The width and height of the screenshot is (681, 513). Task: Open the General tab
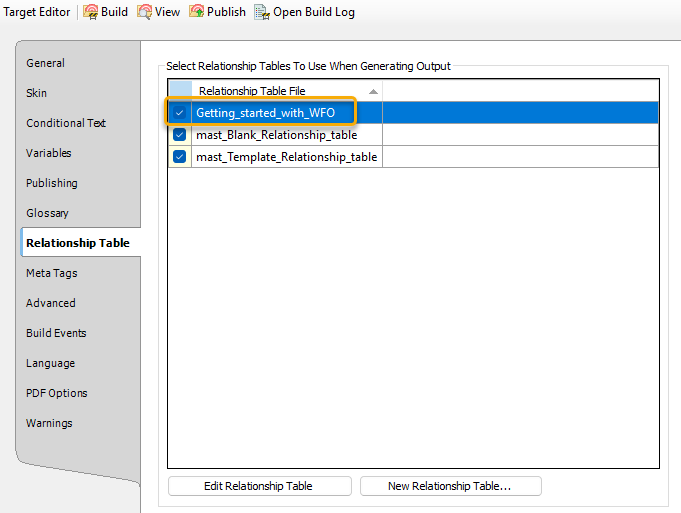tap(46, 63)
